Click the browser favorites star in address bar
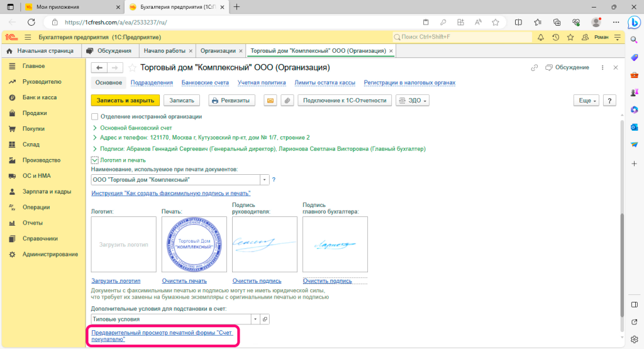This screenshot has height=349, width=644. [496, 22]
